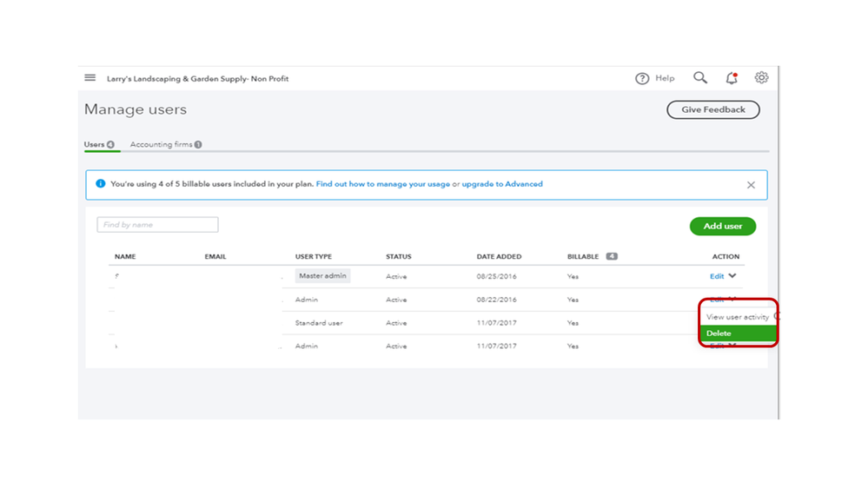Switch to the Accounting firms tab
The image size is (868, 488).
(165, 144)
